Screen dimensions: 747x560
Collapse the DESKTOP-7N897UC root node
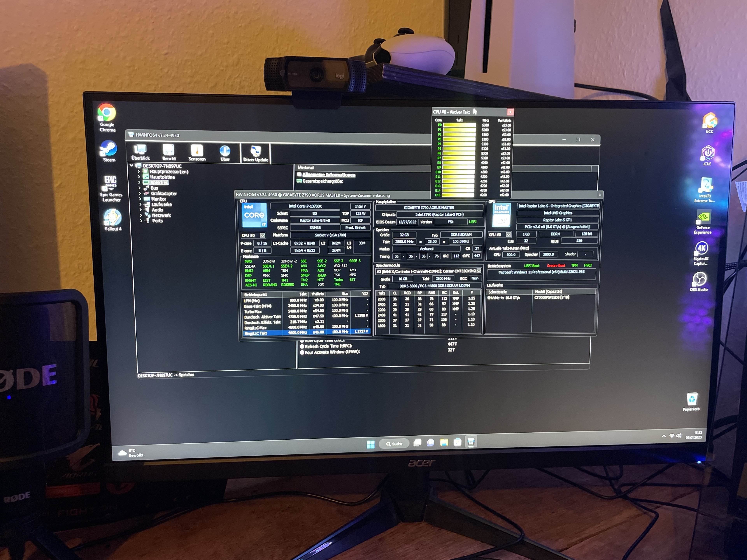[x=131, y=165]
